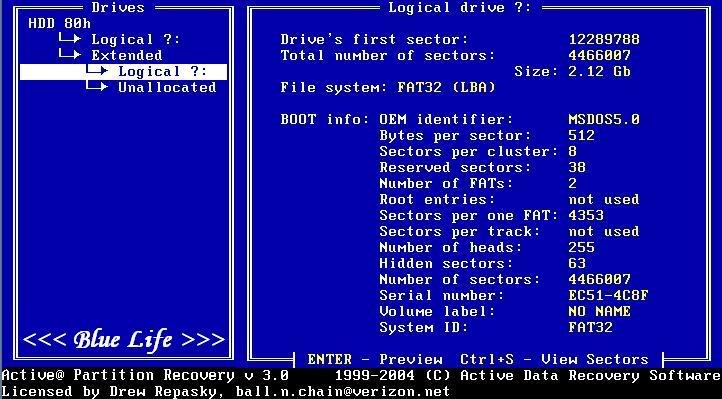Click the arrow icon beside Unallocated

(97, 87)
